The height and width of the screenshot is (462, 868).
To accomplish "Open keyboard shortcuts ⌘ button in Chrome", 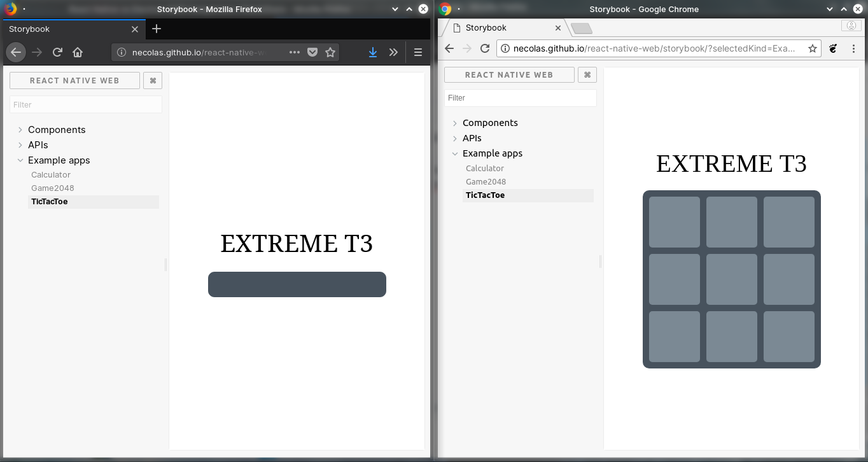I will pos(587,75).
